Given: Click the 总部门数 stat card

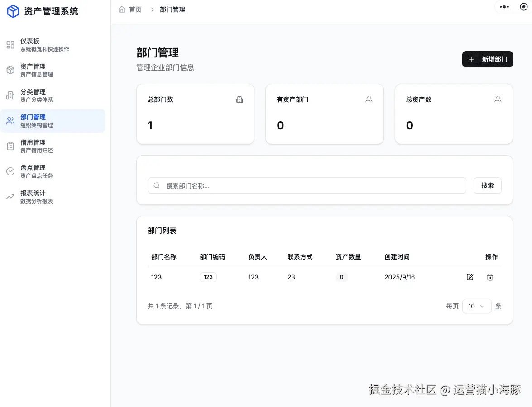Looking at the screenshot, I should click(195, 114).
